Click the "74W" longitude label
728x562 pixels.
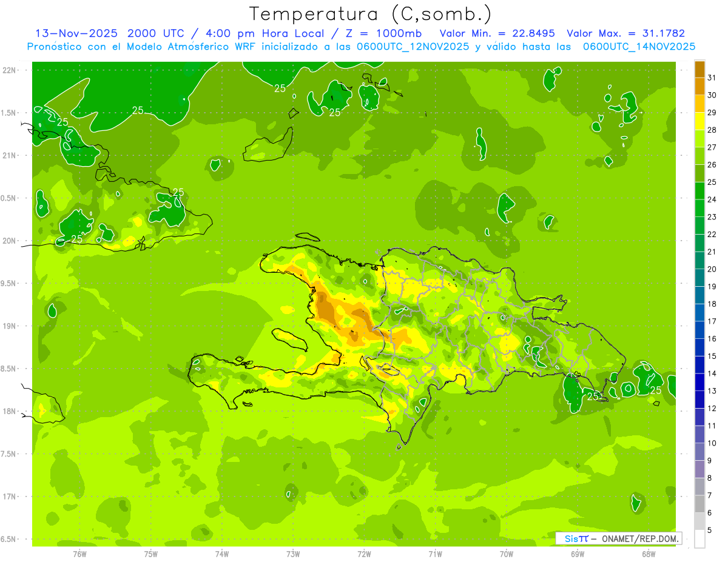coord(222,554)
